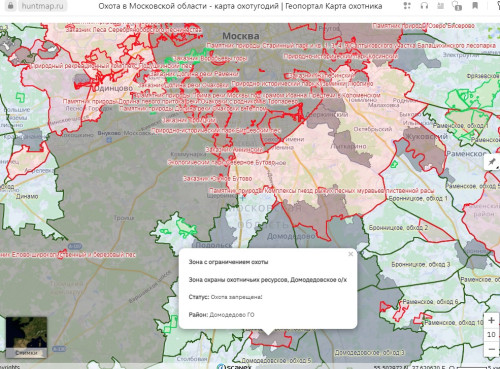Select the 'Бронницкое, обход 2' label
Image resolution: width=500 pixels, height=369 pixels.
click(398, 228)
